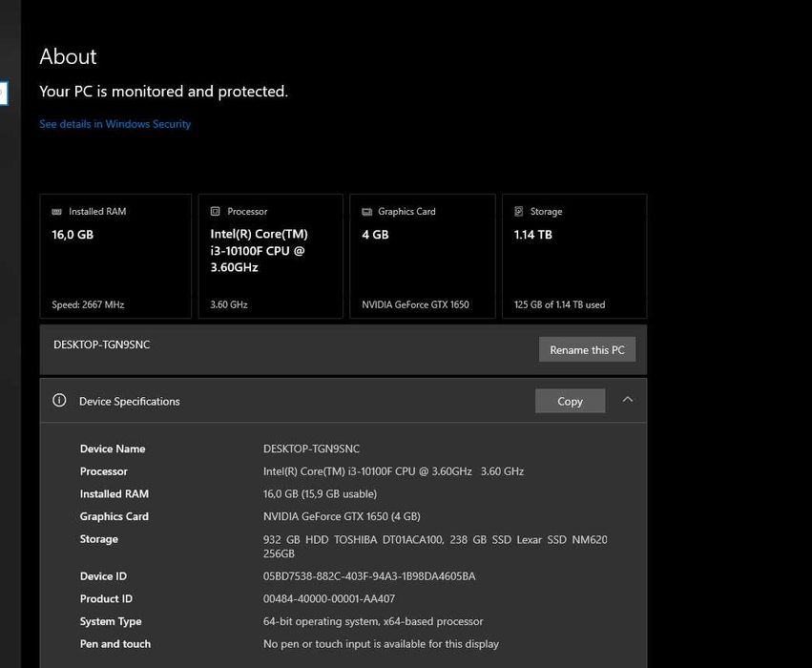Click the Storage value in specifications list
This screenshot has width=812, height=668.
434,547
